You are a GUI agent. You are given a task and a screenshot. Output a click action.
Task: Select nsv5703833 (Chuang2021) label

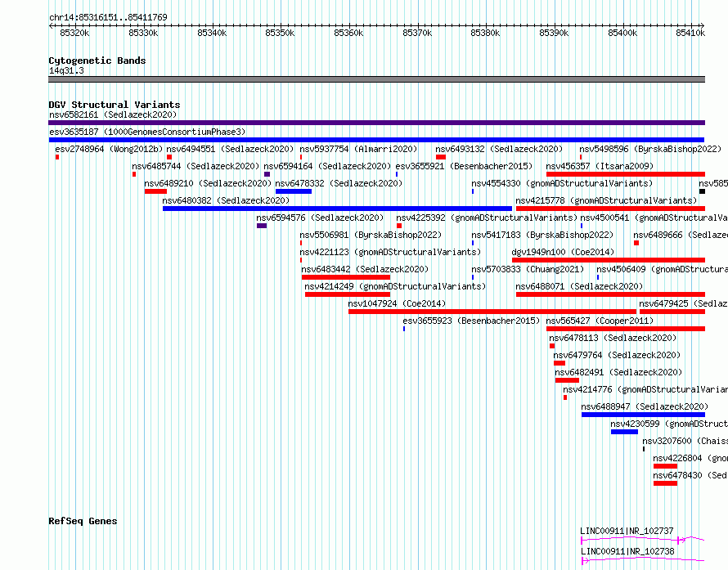tap(528, 269)
